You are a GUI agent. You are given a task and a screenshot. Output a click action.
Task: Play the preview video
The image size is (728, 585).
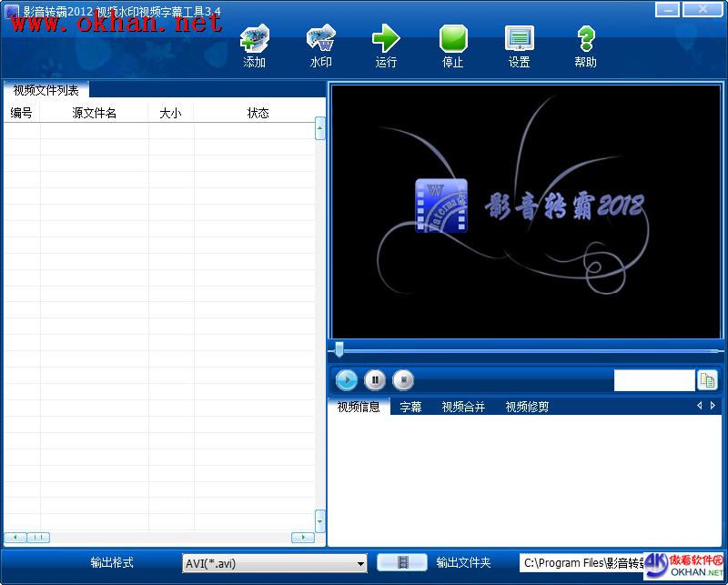(x=347, y=380)
